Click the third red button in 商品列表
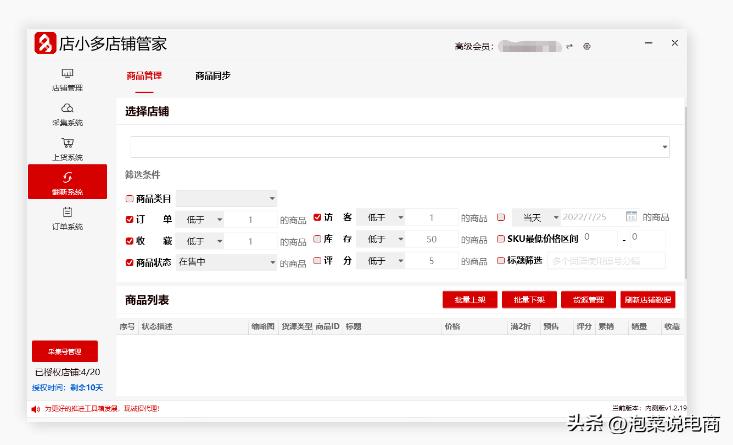This screenshot has height=445, width=733. tap(589, 300)
